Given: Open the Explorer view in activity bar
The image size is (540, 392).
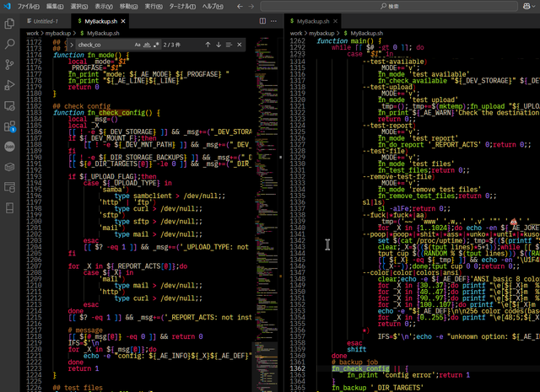Looking at the screenshot, I should pos(10,22).
